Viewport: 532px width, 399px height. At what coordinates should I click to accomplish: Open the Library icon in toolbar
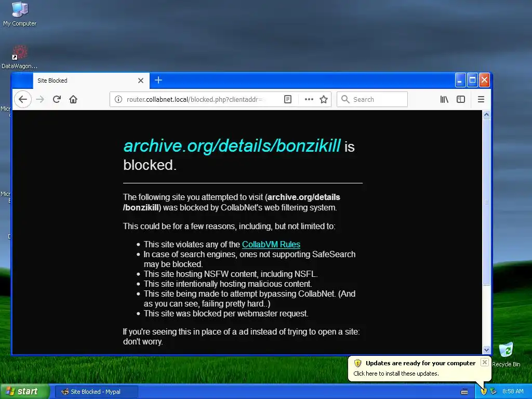click(444, 99)
